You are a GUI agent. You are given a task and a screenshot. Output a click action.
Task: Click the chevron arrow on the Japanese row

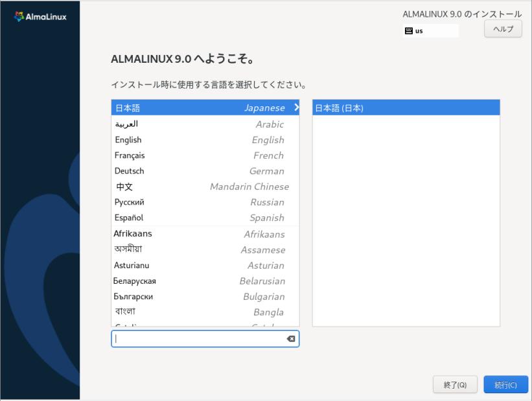pyautogui.click(x=296, y=108)
